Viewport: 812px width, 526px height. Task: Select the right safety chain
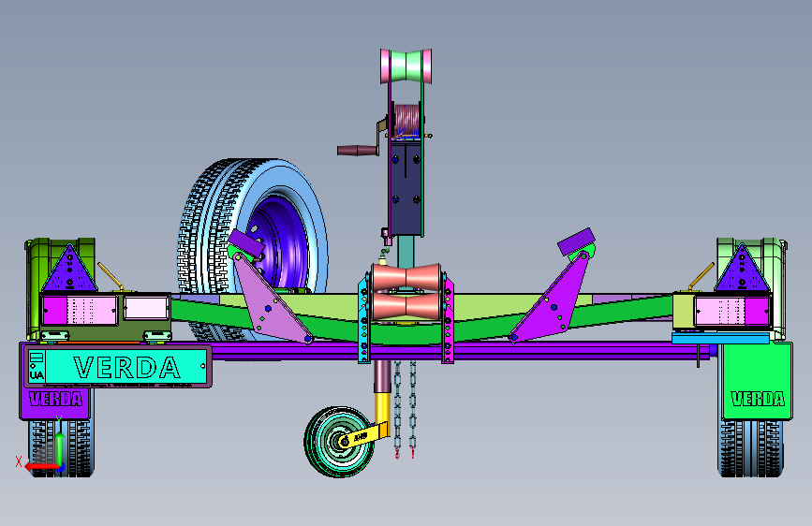pyautogui.click(x=413, y=409)
